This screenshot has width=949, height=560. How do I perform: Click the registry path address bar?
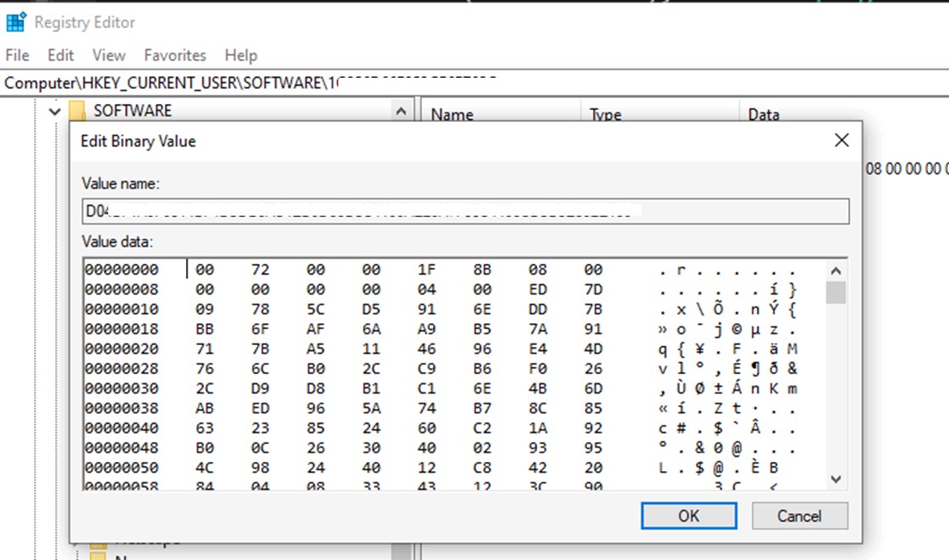pyautogui.click(x=474, y=82)
